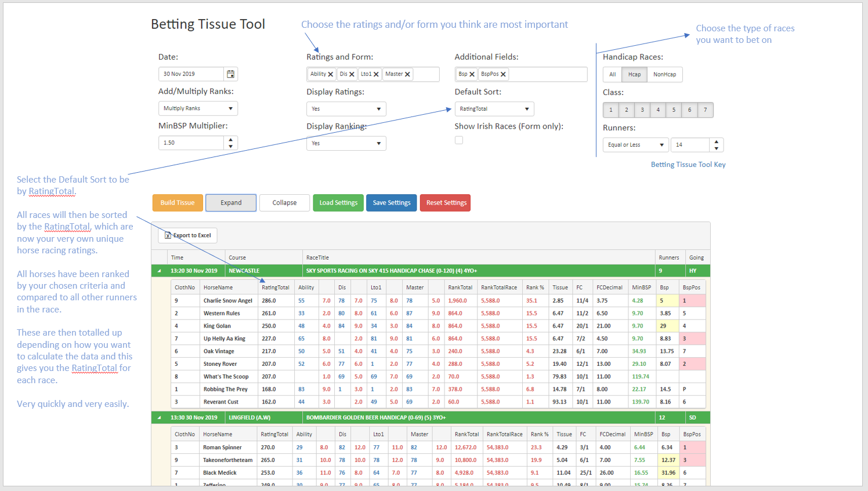Select the NonHcap races filter
Image resolution: width=868 pixels, height=491 pixels.
[665, 74]
